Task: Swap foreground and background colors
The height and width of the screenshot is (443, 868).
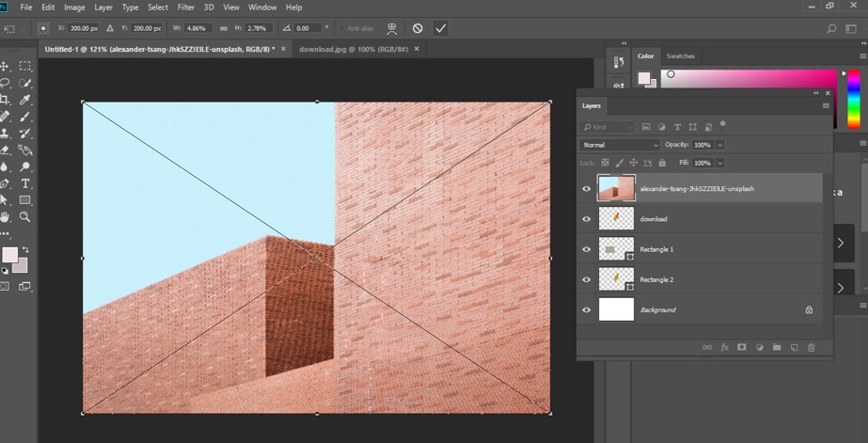Action: click(24, 250)
